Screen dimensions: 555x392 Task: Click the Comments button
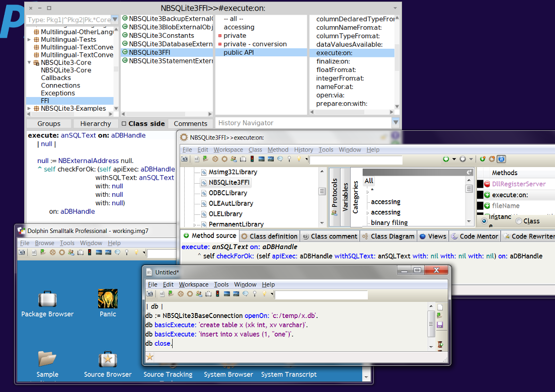[x=190, y=124]
